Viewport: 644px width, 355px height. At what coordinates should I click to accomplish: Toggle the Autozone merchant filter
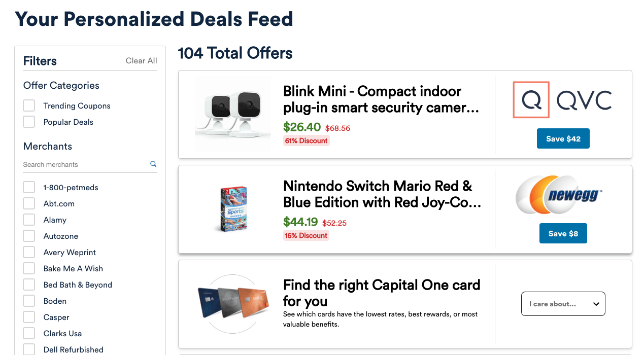29,236
